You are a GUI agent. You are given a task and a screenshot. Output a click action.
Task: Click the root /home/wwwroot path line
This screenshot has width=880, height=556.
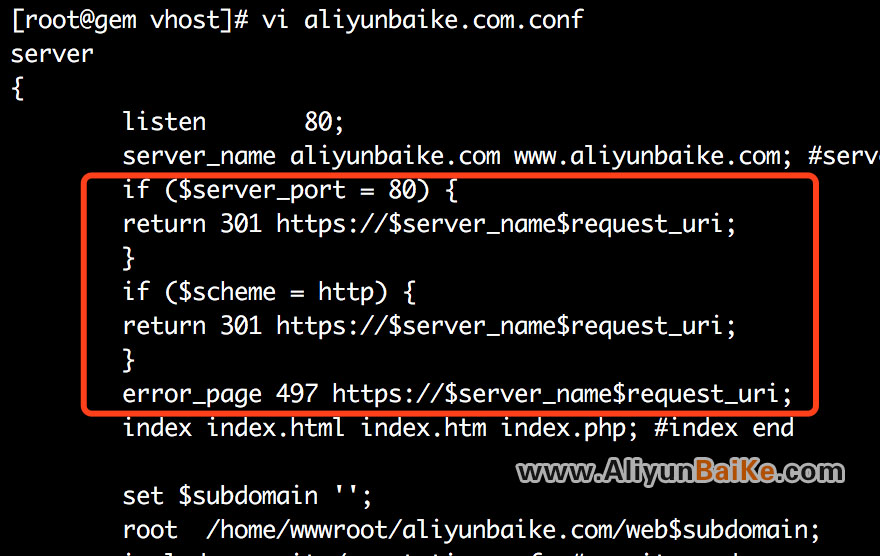(471, 530)
